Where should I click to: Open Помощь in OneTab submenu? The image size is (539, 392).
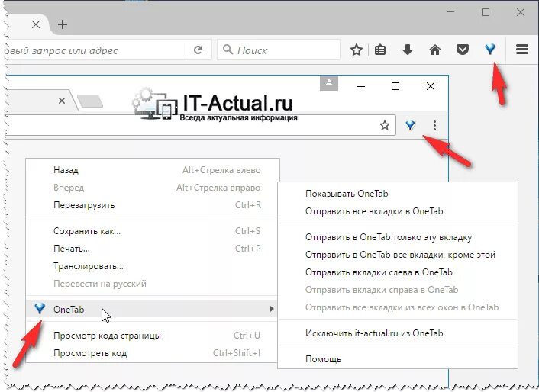(398, 359)
